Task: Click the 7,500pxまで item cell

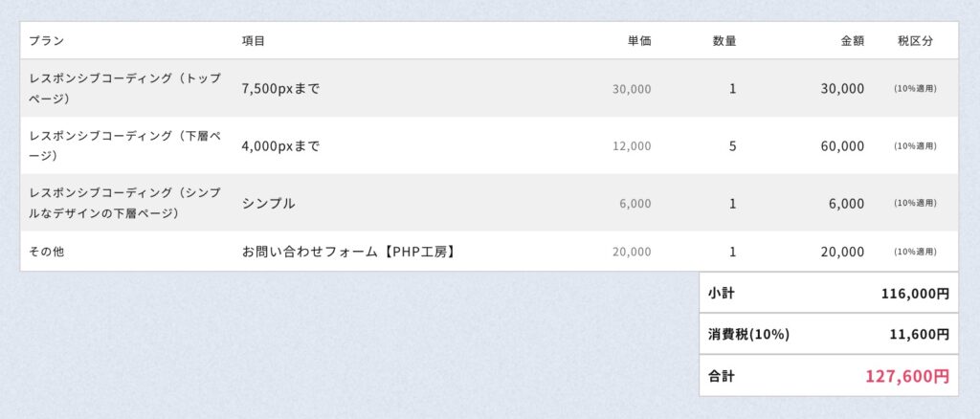Action: pos(280,89)
